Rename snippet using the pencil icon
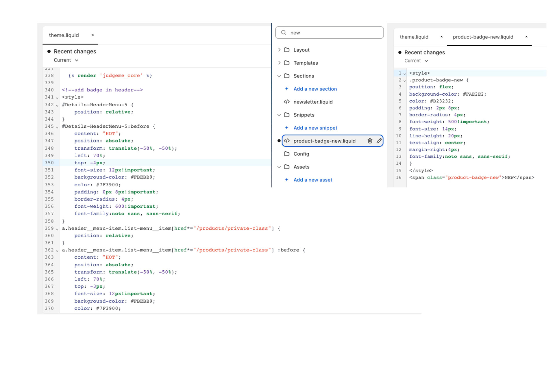Image resolution: width=555 pixels, height=392 pixels. 379,141
